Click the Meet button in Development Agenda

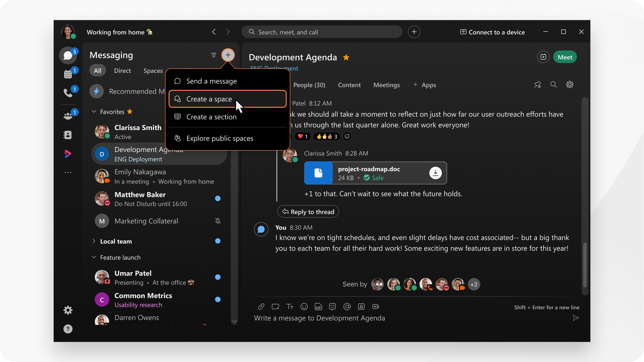tap(565, 57)
